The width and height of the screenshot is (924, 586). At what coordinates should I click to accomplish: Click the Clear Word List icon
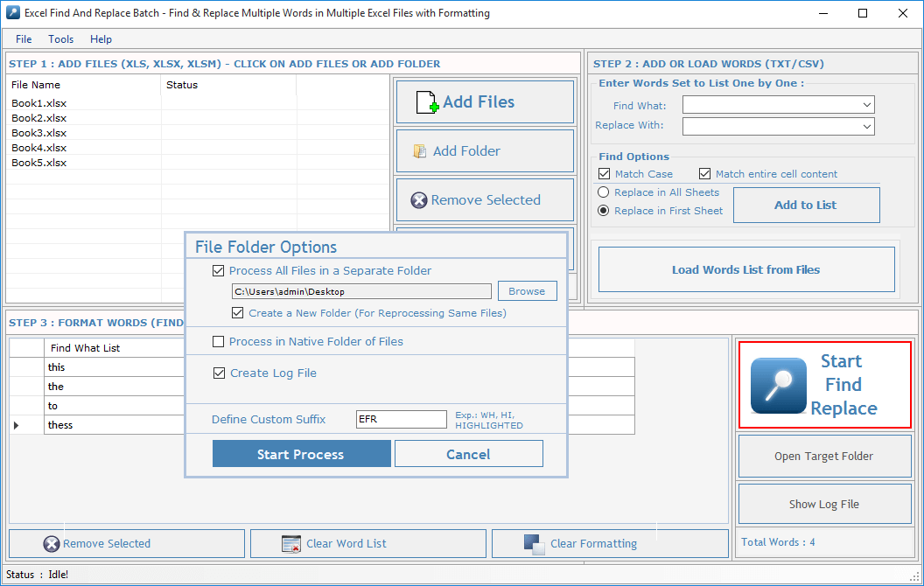click(x=291, y=544)
